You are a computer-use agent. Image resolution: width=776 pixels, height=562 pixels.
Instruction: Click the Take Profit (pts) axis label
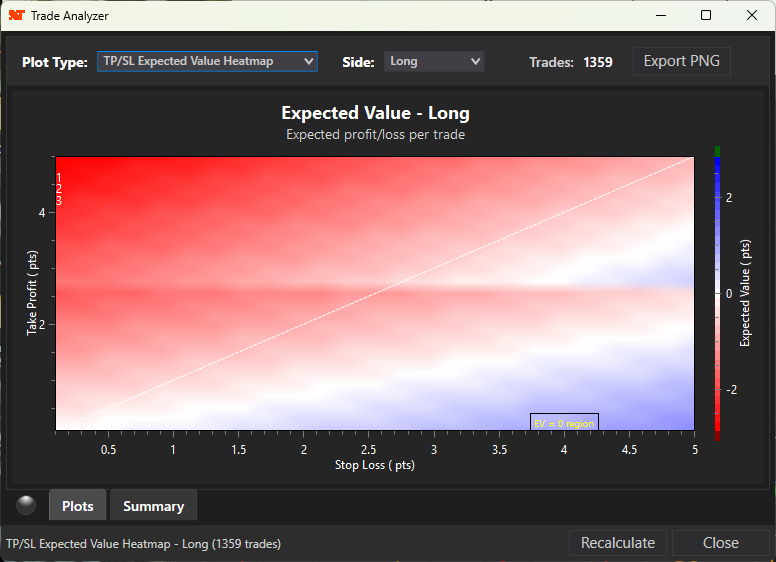coord(32,293)
